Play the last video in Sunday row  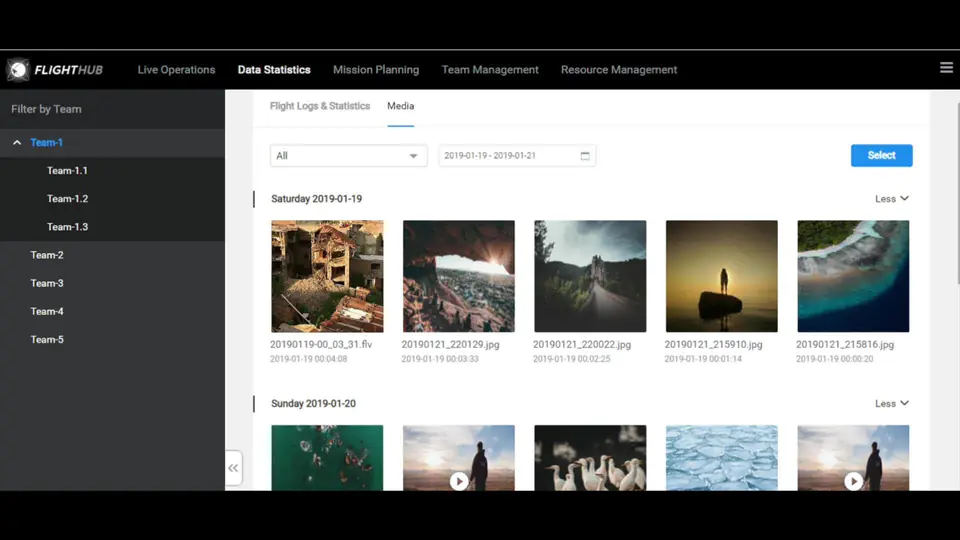coord(852,481)
